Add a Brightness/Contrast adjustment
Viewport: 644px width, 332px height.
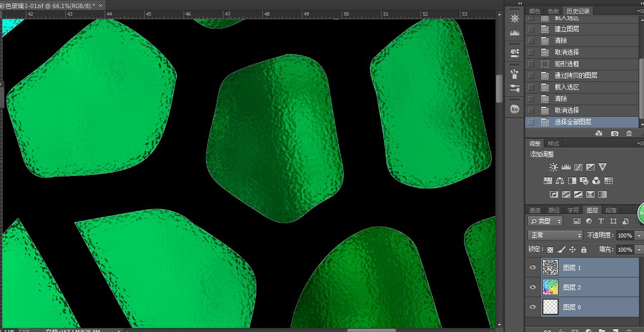coord(554,167)
